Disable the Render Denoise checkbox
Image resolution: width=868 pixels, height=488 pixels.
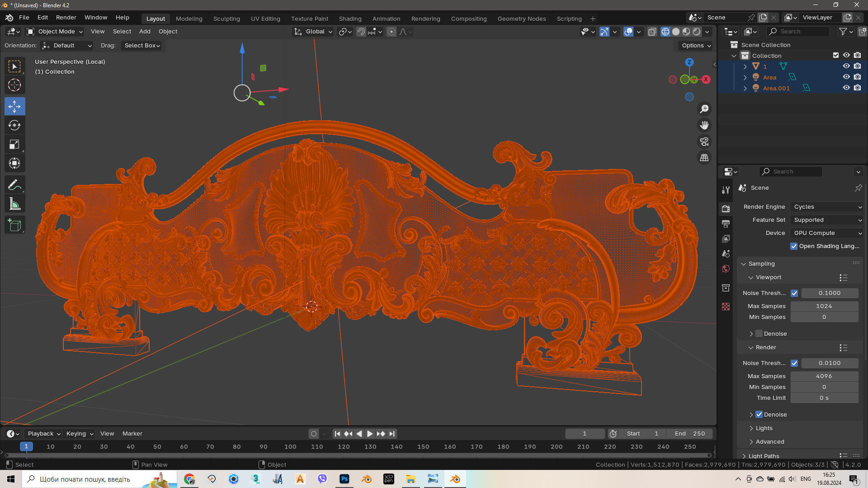[759, 415]
